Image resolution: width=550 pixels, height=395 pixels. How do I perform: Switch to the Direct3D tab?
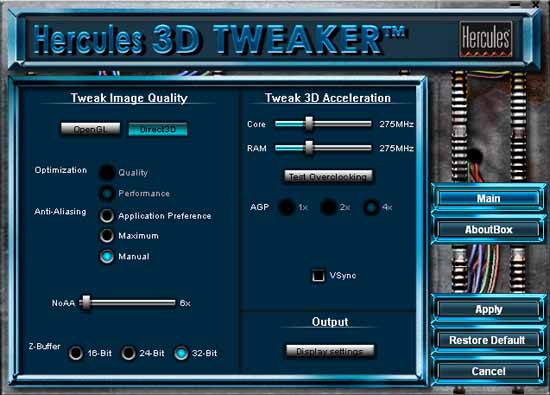[157, 129]
